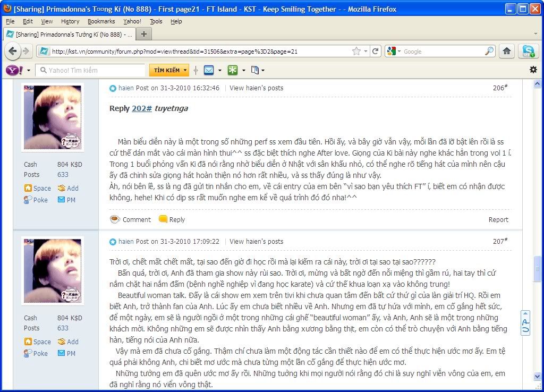Open the View menu
This screenshot has width=544, height=392.
click(47, 21)
